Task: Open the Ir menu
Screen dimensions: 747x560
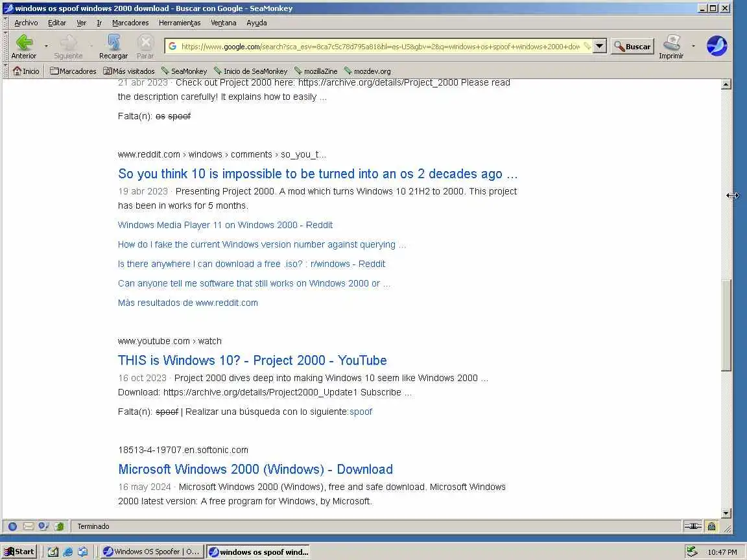Action: [99, 23]
